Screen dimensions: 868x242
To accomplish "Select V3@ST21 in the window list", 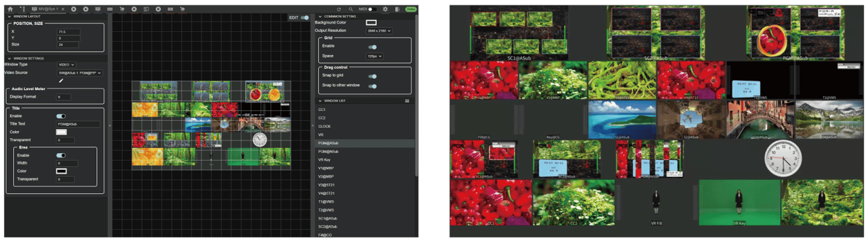I will click(364, 185).
